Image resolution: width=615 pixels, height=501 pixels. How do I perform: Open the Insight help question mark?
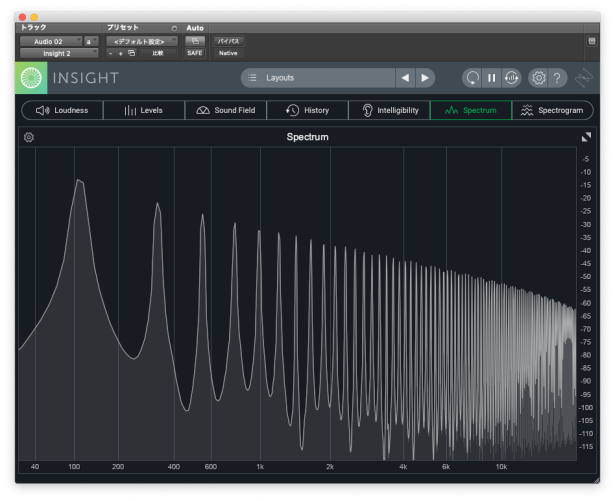tap(557, 78)
